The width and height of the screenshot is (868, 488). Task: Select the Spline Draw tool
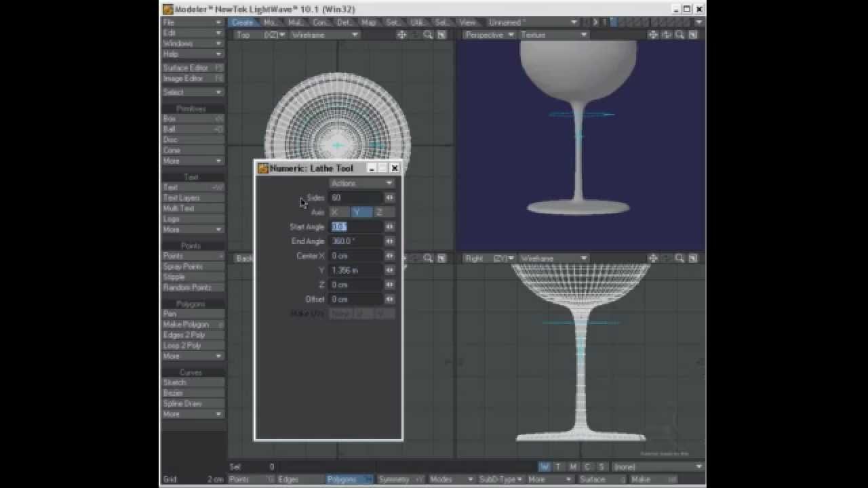(x=193, y=403)
